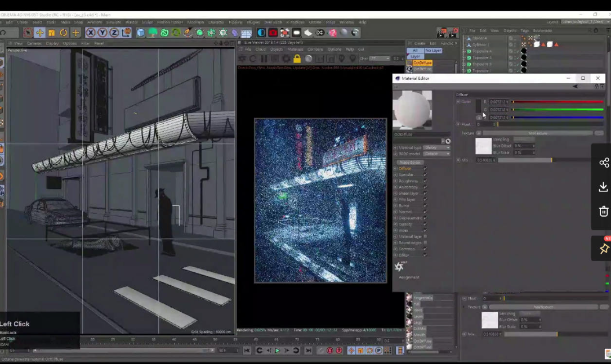Click the pink question-mark sphere icon
The width and height of the screenshot is (611, 364).
pyautogui.click(x=332, y=33)
